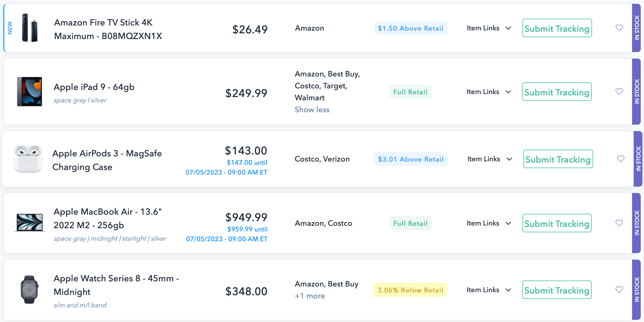Toggle heart favorite for Apple AirPods 3
The height and width of the screenshot is (322, 644).
point(620,159)
